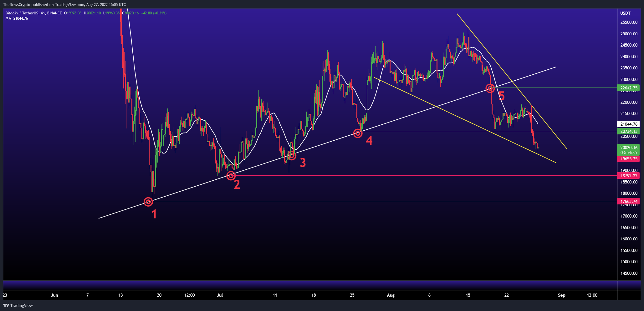Click the Sep label on time axis
Screen dimensions: 644x311
(562, 295)
